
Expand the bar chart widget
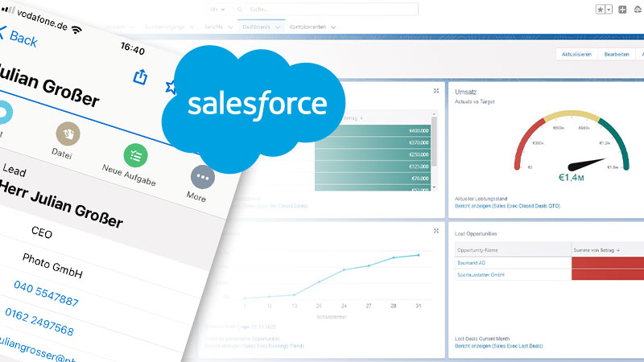pos(436,91)
